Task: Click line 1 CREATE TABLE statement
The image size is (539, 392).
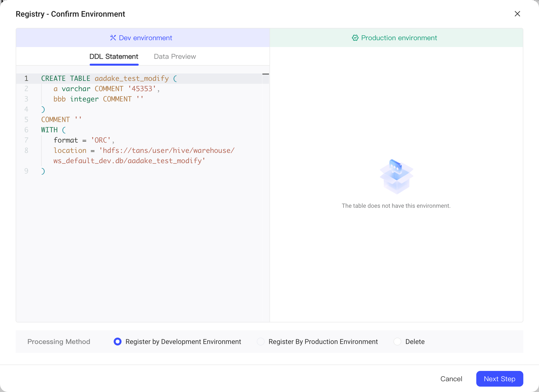Action: click(109, 78)
